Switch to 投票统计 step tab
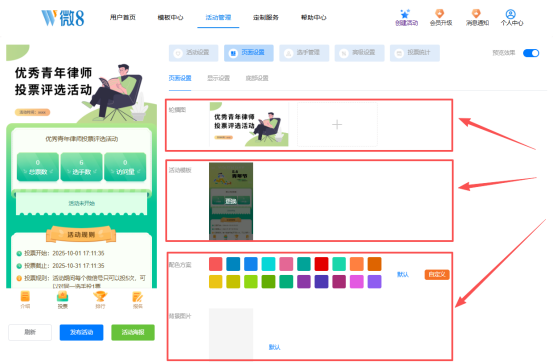Image resolution: width=554 pixels, height=362 pixels. coord(415,53)
